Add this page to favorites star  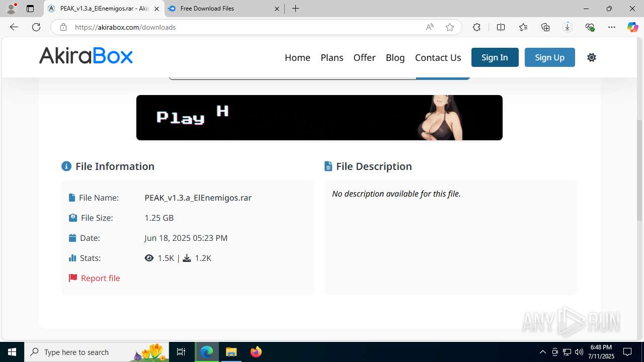(450, 27)
